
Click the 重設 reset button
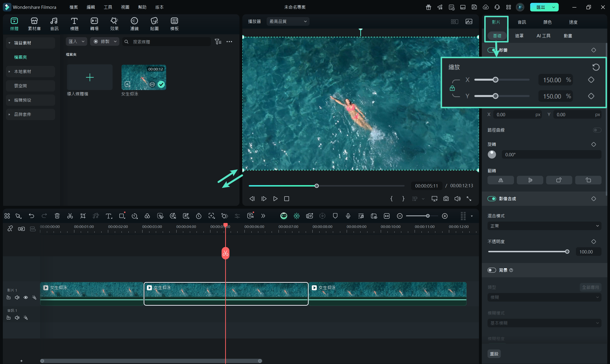(494, 354)
